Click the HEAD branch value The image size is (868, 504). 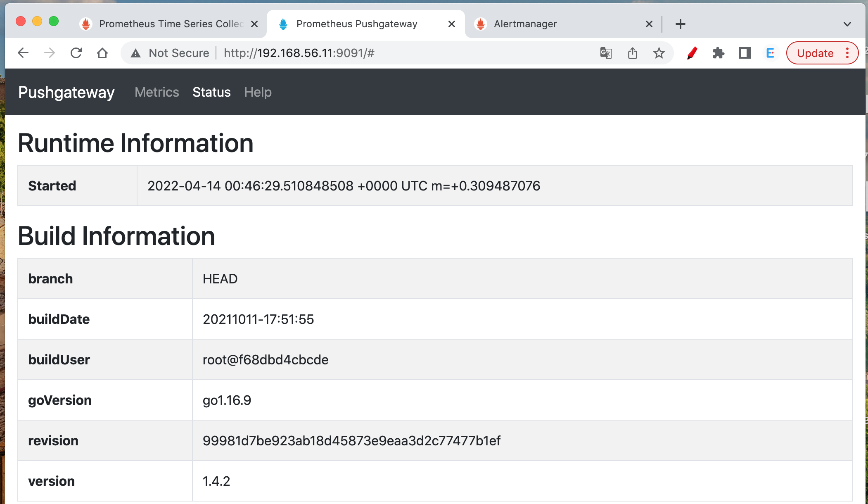click(x=220, y=279)
